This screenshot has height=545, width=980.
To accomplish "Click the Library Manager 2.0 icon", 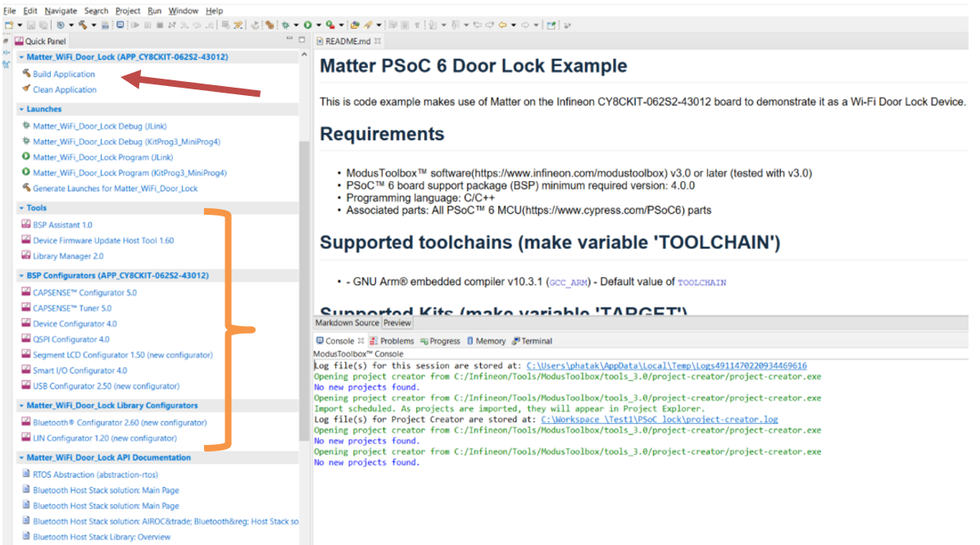I will click(26, 255).
